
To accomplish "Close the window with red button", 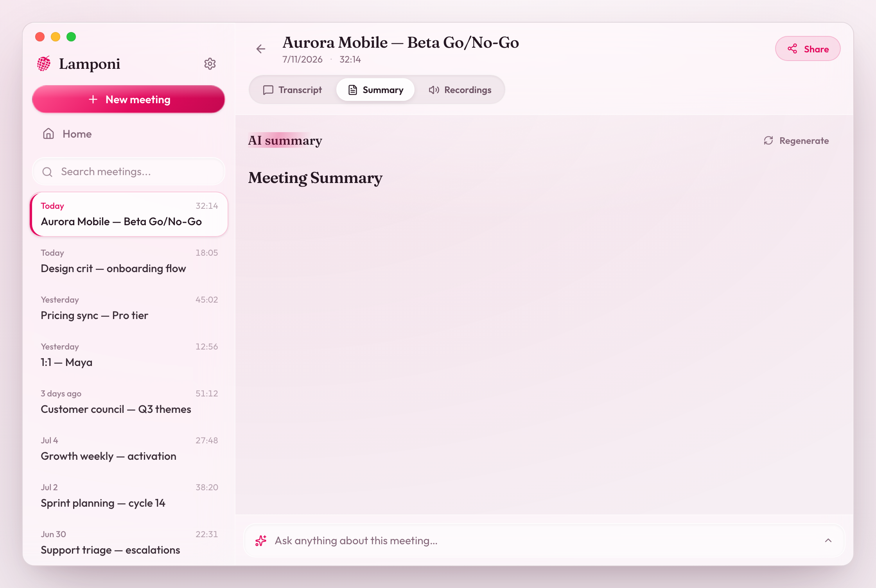I will pos(40,37).
